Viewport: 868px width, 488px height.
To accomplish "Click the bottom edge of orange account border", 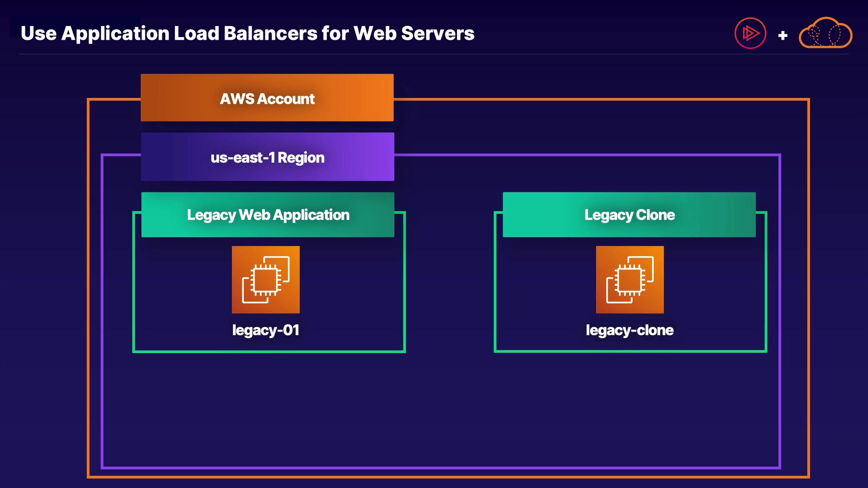I will point(448,476).
